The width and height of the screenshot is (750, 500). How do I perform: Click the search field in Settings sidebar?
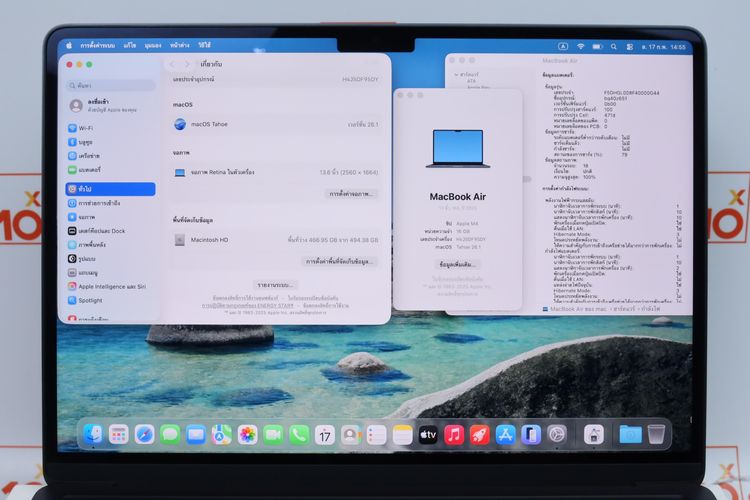pyautogui.click(x=110, y=86)
